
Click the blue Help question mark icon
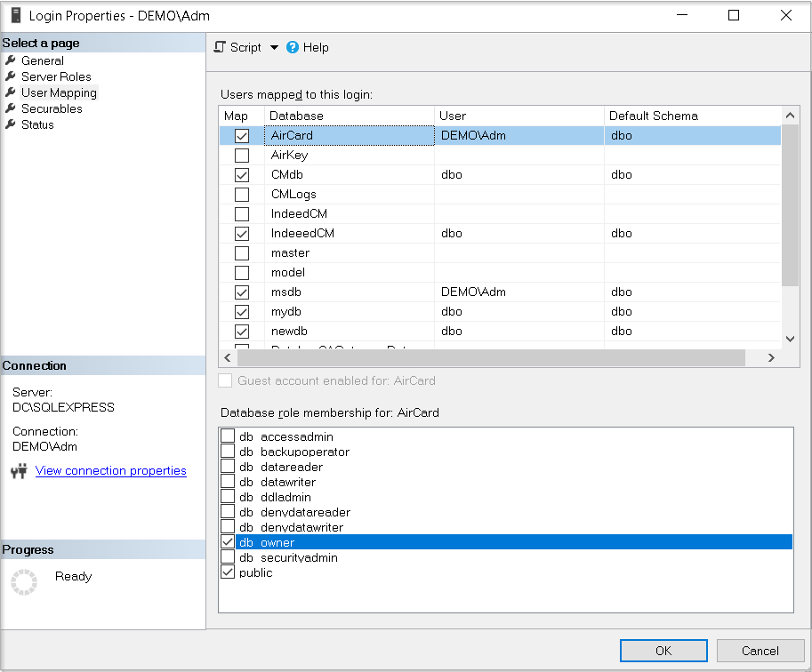[x=293, y=47]
